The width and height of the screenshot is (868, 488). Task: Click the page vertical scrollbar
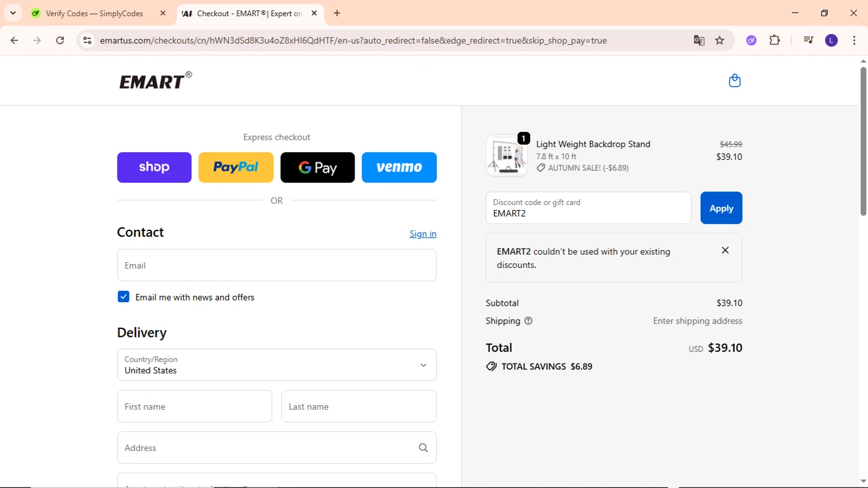[863, 141]
